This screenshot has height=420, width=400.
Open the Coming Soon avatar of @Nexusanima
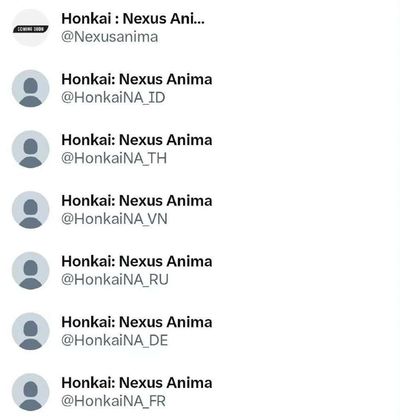[x=30, y=28]
